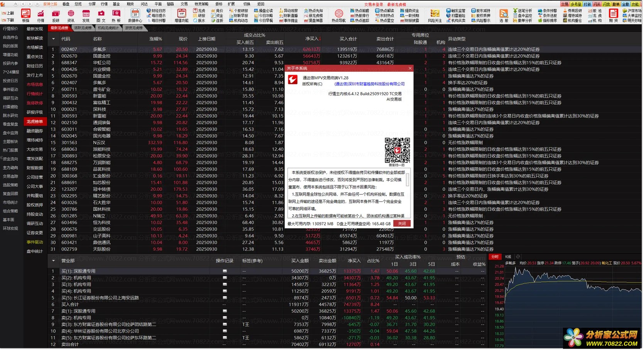Screen dimensions: 644x350
Task: Open the 交易 menu in menu bar
Action: (x=184, y=4)
